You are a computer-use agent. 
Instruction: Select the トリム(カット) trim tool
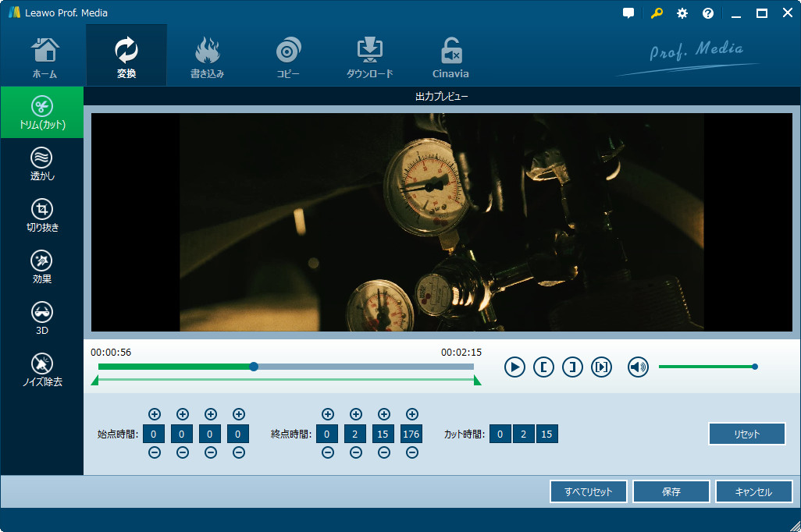coord(42,113)
